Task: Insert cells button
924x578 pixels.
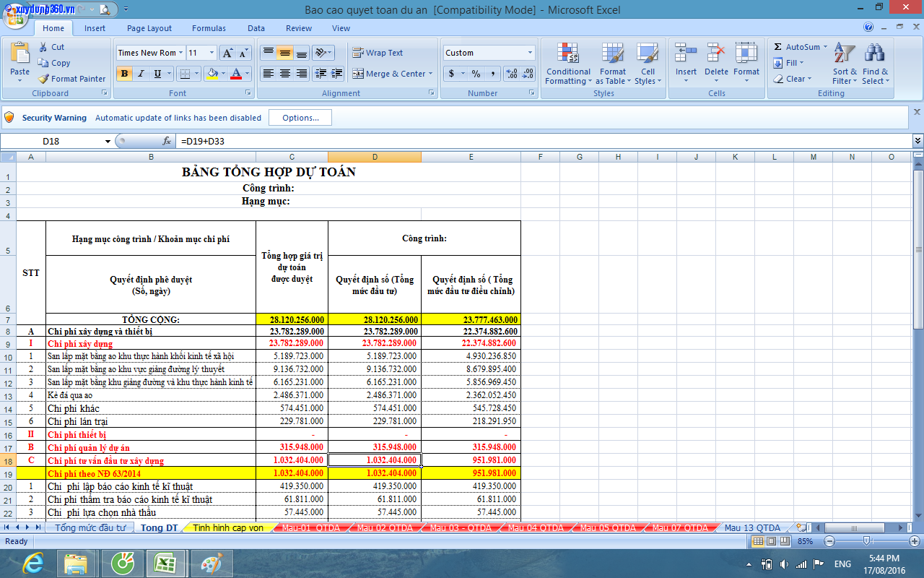Action: 686,64
